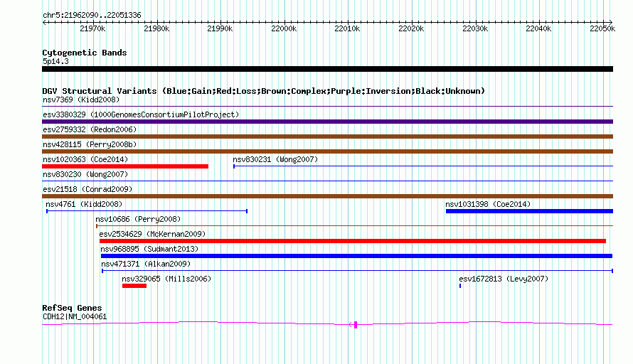Open the esv1672813 (Levy2007) label
The width and height of the screenshot is (633, 364).
pos(504,279)
